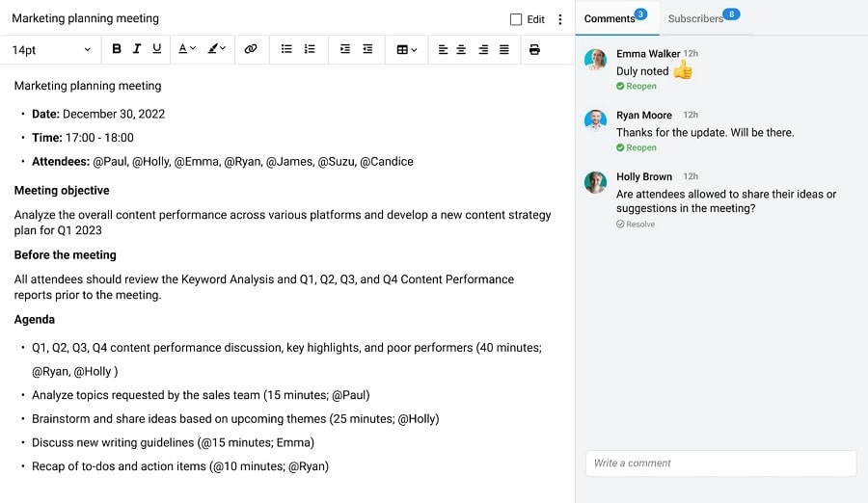Click the 'Meeting objective' heading
This screenshot has height=503, width=868.
[x=62, y=191]
